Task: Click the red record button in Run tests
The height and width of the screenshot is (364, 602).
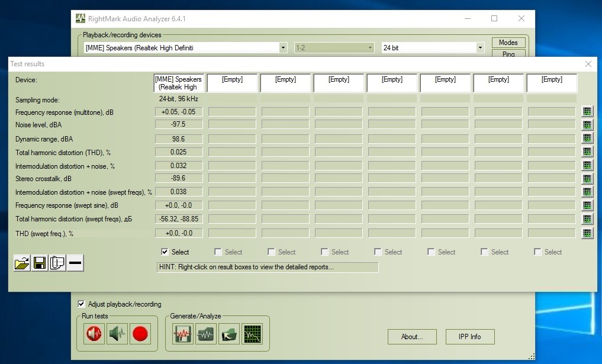Action: 140,334
